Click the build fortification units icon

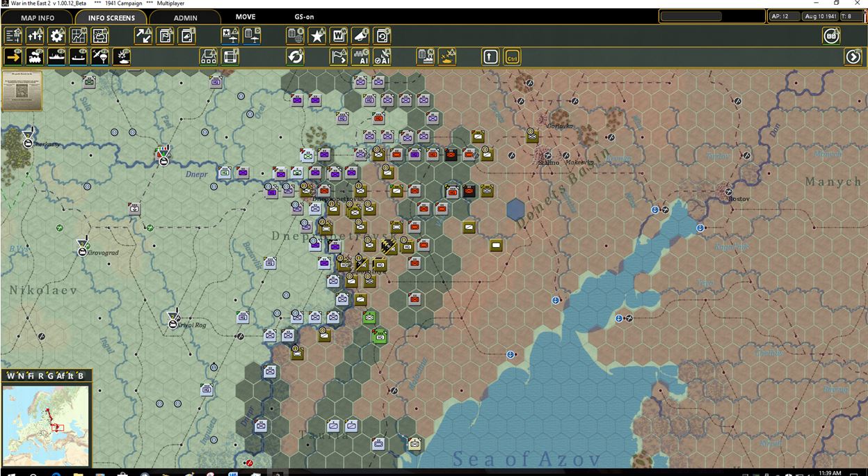[x=209, y=56]
